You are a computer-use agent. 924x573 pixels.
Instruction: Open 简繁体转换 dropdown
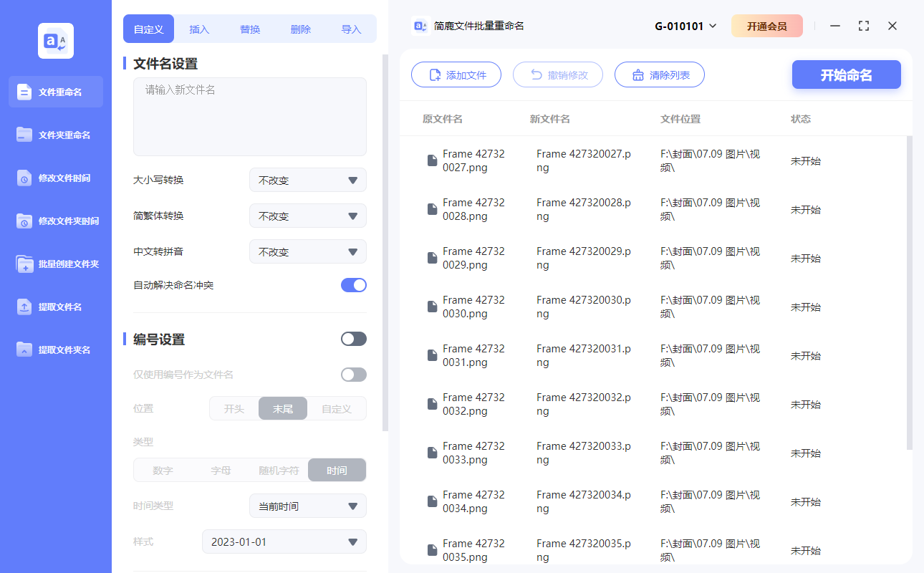[308, 216]
